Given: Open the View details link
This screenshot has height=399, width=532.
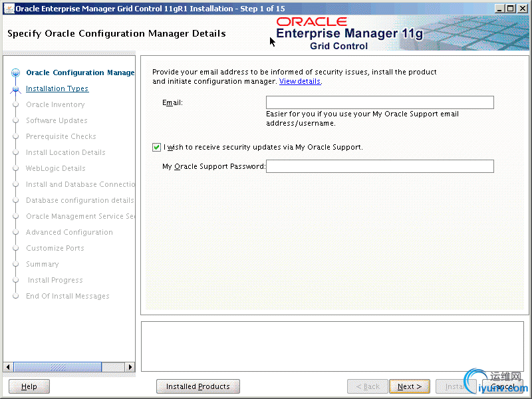Looking at the screenshot, I should (x=300, y=81).
